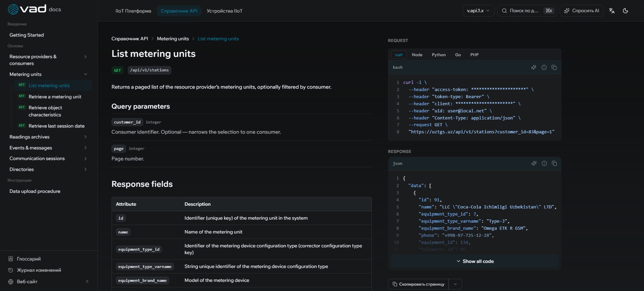Expand Resource providers & consumers section
The image size is (644, 291).
pos(85,57)
